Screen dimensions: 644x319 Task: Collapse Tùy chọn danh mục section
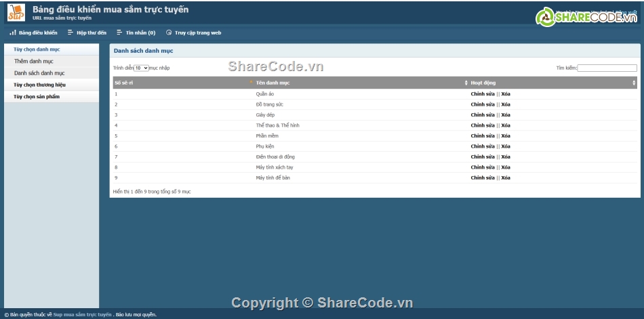coord(52,49)
